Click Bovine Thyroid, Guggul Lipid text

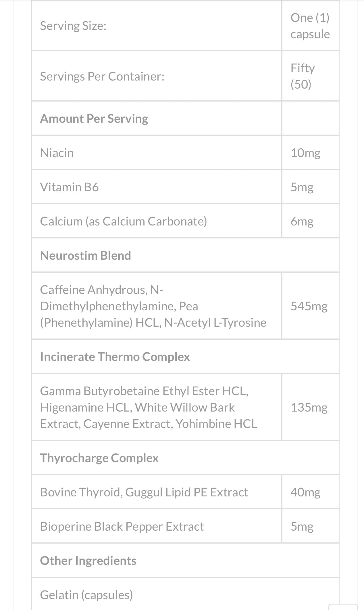click(x=144, y=492)
